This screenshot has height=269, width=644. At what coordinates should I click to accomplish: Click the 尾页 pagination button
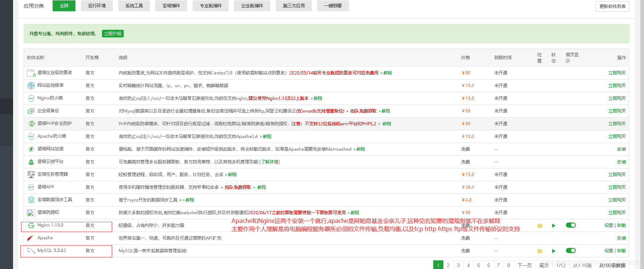point(544,265)
